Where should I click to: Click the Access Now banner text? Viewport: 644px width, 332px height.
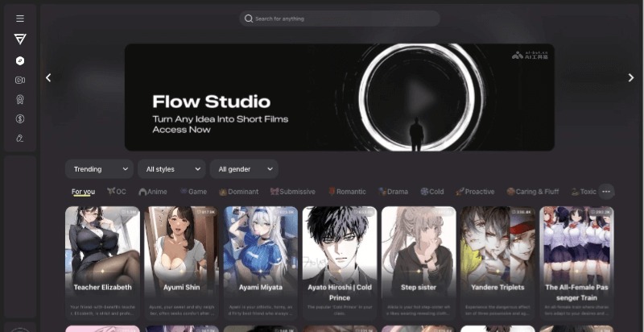182,130
